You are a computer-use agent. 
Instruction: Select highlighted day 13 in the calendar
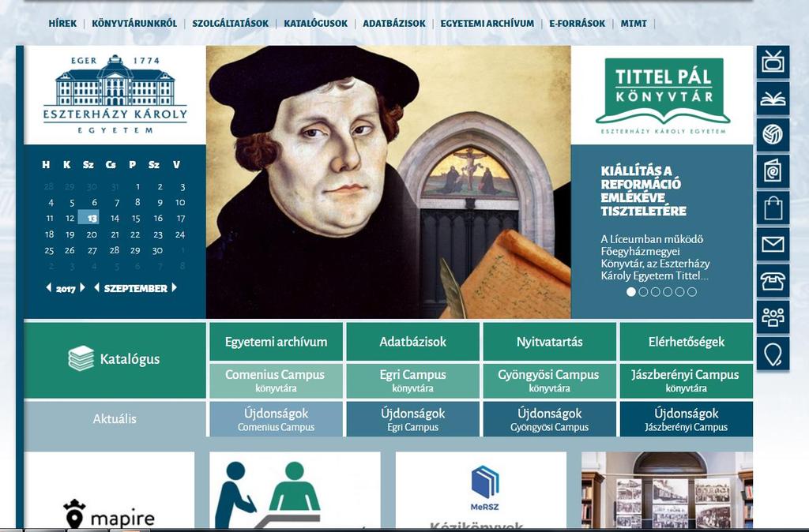pyautogui.click(x=88, y=218)
